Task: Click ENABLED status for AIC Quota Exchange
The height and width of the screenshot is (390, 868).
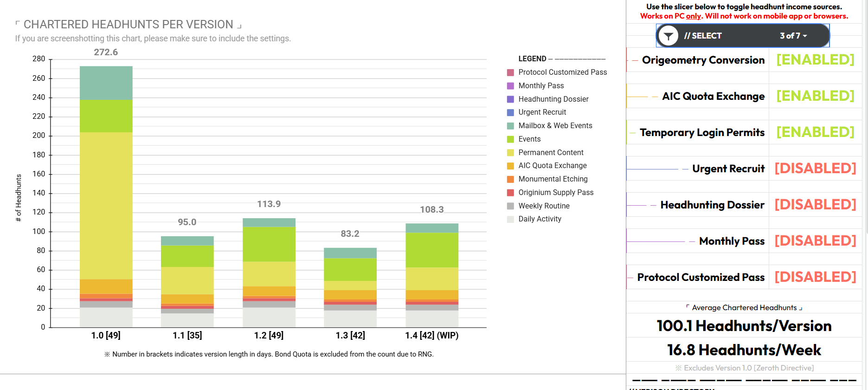Action: [815, 96]
